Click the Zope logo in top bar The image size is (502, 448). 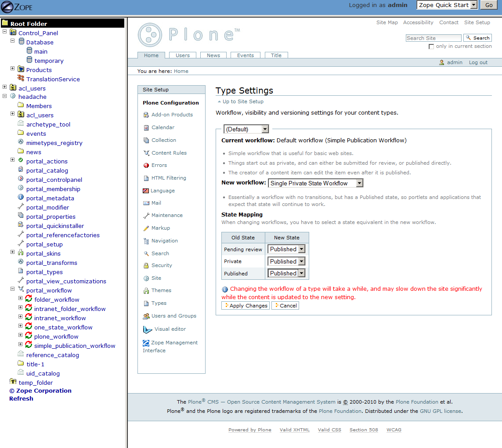tap(17, 7)
